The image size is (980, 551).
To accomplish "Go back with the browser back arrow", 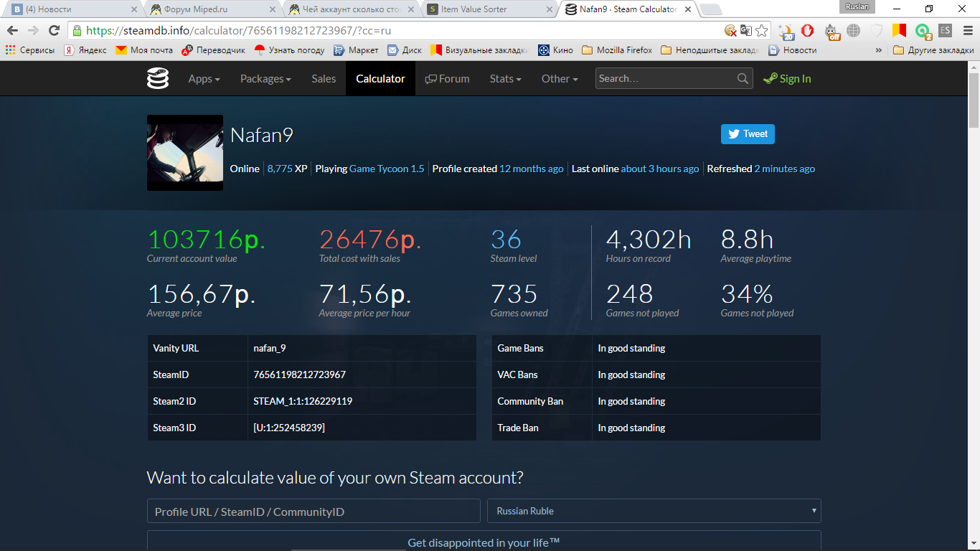I will click(13, 30).
